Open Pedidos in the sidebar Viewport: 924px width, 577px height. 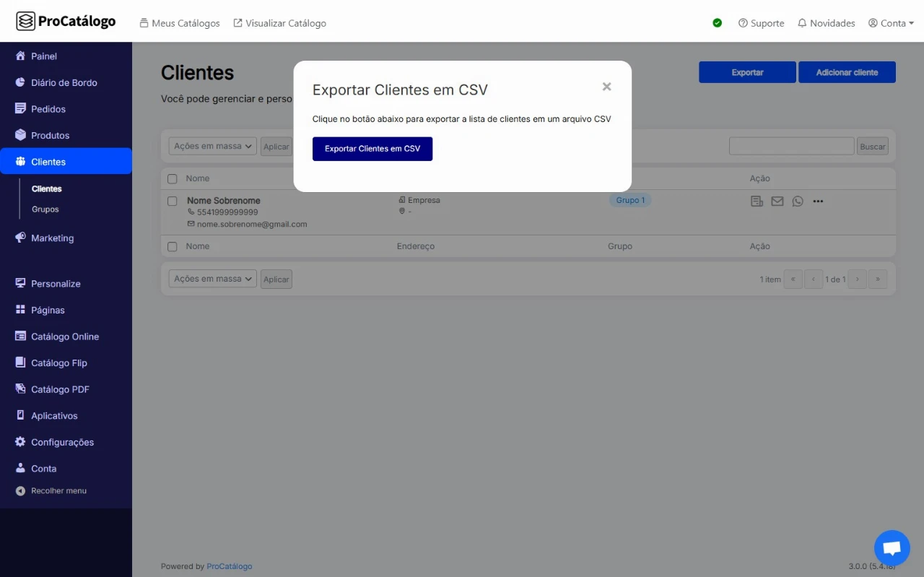(x=48, y=109)
